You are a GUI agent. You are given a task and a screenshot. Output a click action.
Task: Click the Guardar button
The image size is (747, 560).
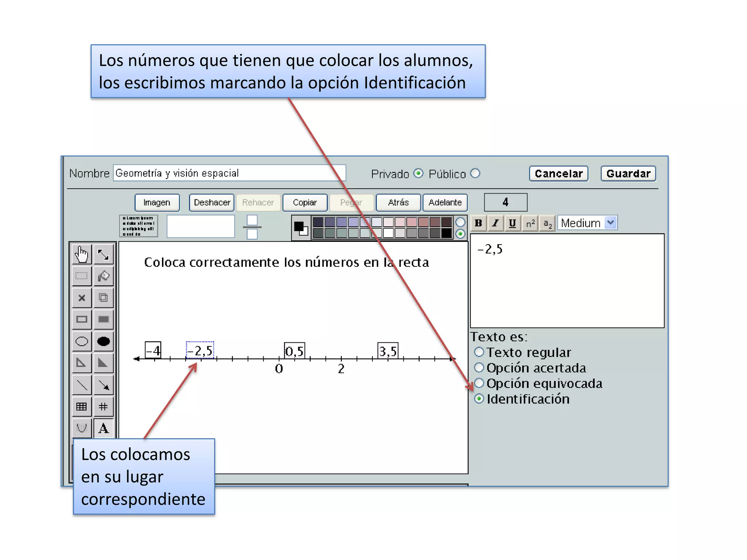[x=628, y=174]
